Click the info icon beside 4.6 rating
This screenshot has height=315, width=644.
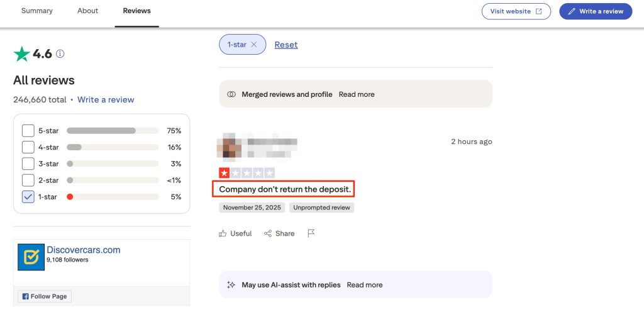point(60,54)
